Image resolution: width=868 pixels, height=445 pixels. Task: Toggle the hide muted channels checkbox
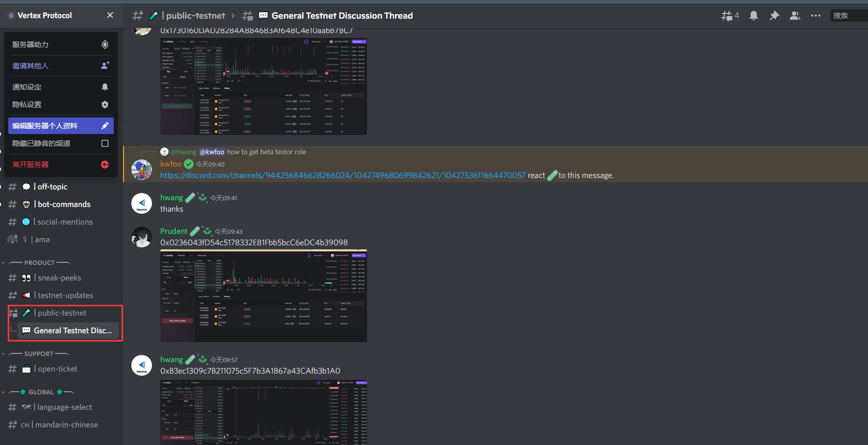pyautogui.click(x=105, y=143)
